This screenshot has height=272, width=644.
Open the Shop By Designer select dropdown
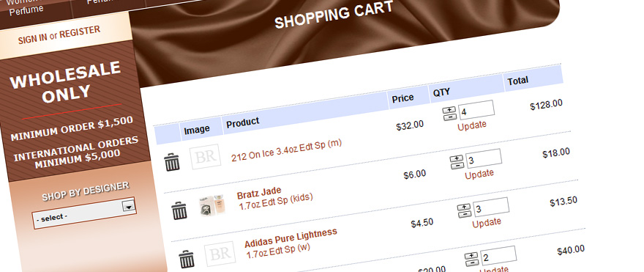coord(85,213)
